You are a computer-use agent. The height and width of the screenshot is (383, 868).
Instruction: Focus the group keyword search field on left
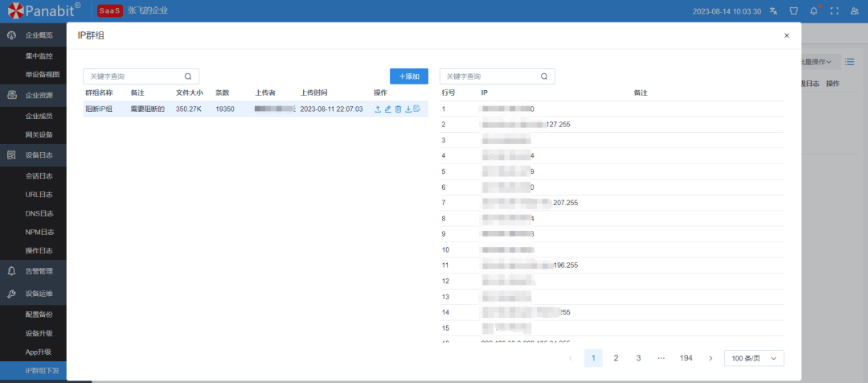click(x=133, y=76)
